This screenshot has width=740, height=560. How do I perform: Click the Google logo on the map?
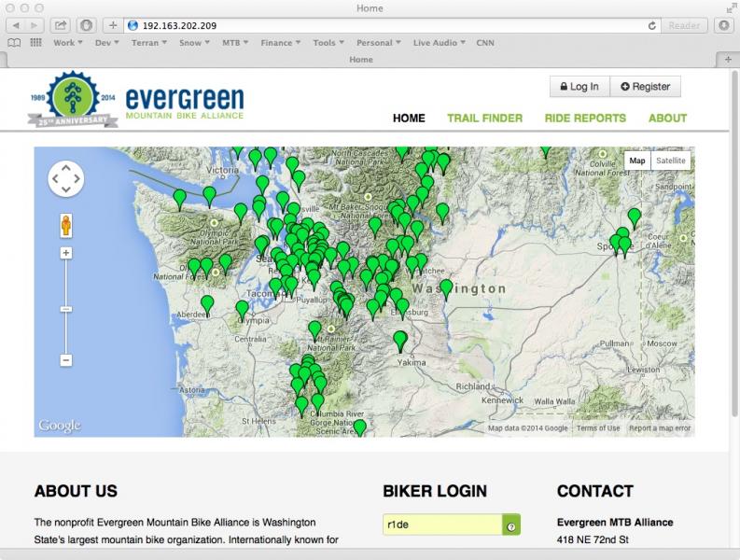[60, 426]
